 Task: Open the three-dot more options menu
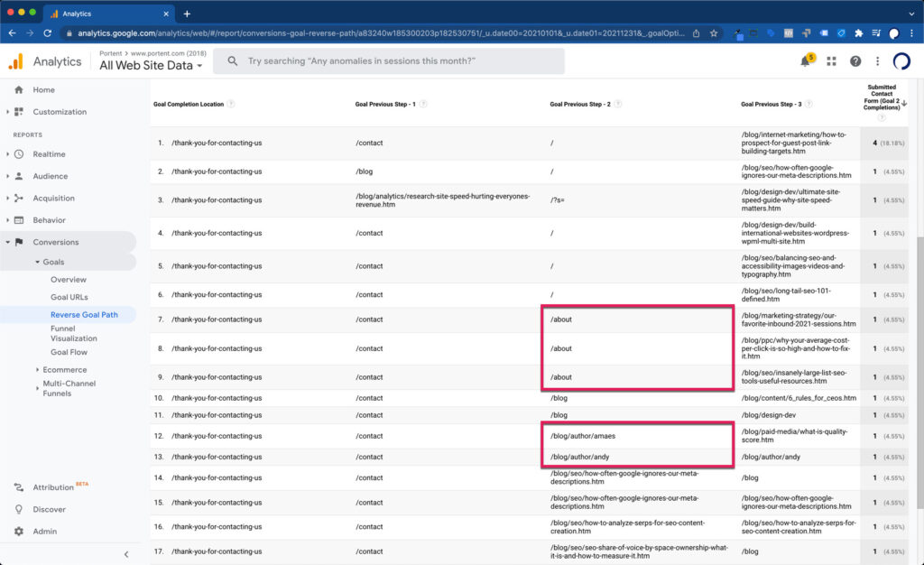click(x=876, y=61)
